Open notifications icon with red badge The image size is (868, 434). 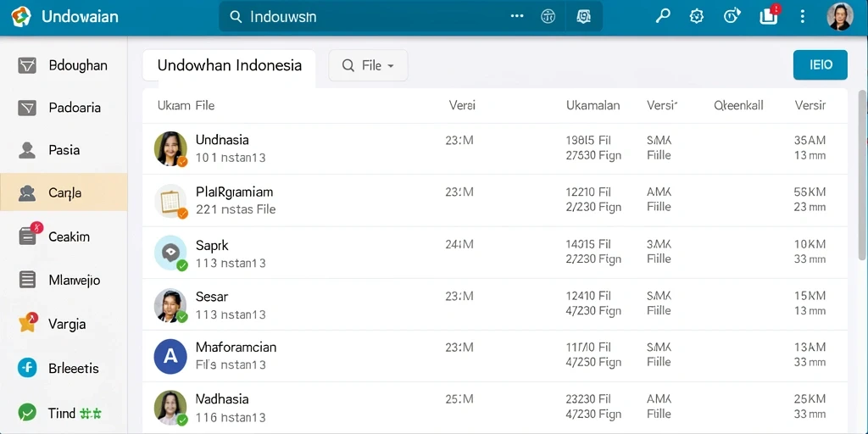pos(770,15)
